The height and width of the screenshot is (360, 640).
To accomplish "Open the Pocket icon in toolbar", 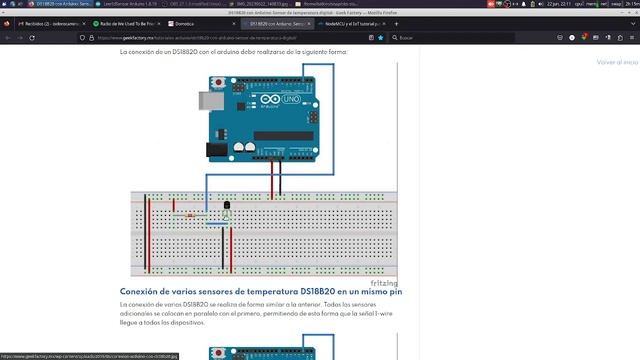I will 560,38.
